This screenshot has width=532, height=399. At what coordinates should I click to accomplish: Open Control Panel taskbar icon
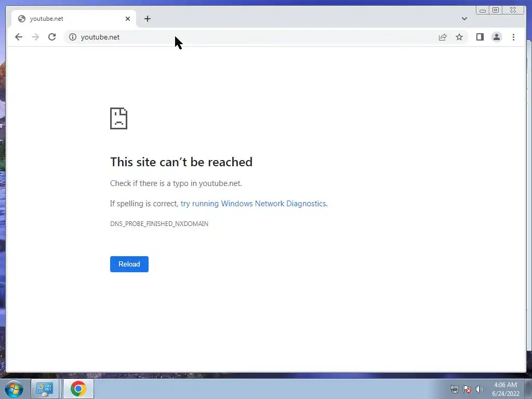[x=45, y=389]
